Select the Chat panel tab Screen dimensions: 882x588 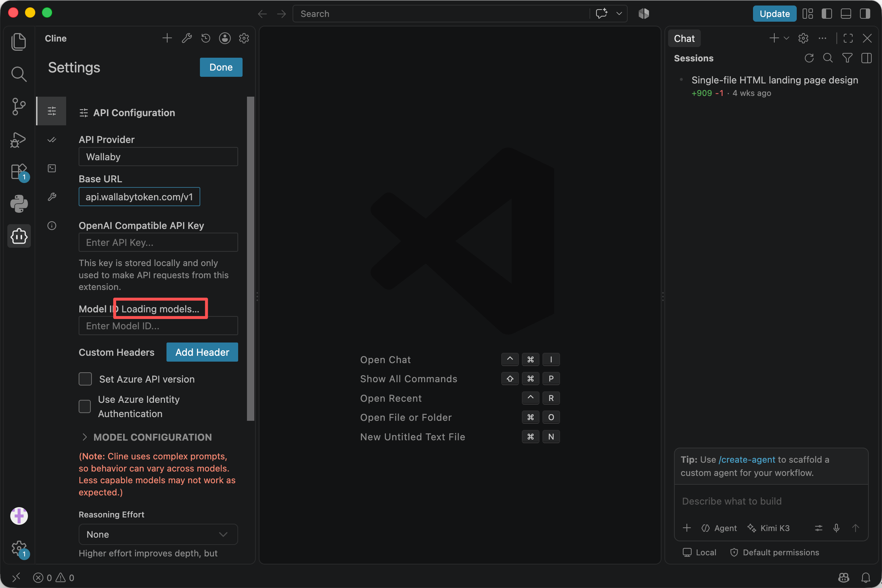[684, 38]
